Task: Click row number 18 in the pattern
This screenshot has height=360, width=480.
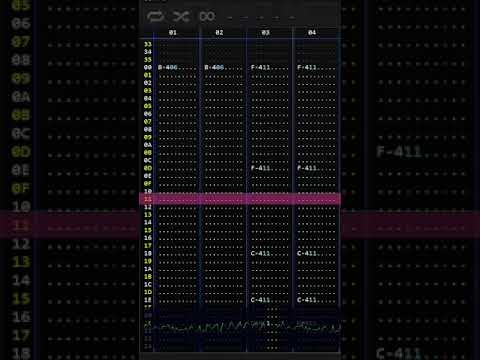Action: tap(148, 253)
